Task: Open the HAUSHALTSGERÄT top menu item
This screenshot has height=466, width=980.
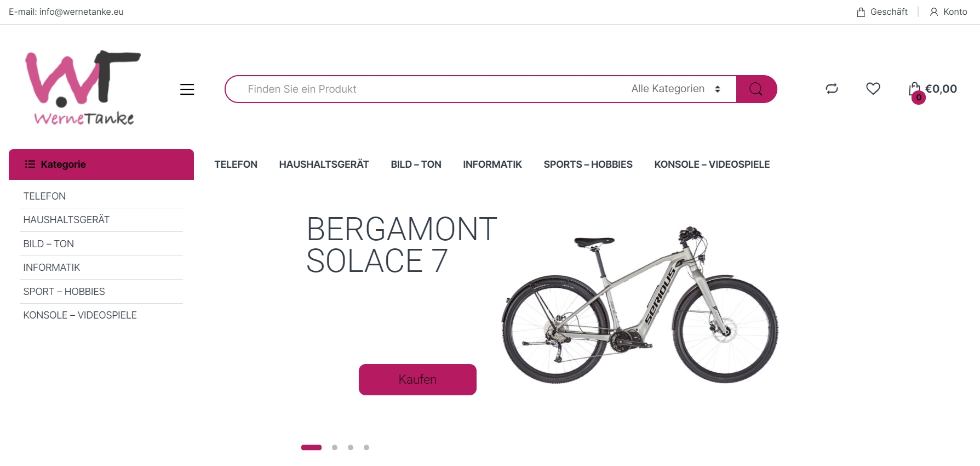Action: pos(324,164)
